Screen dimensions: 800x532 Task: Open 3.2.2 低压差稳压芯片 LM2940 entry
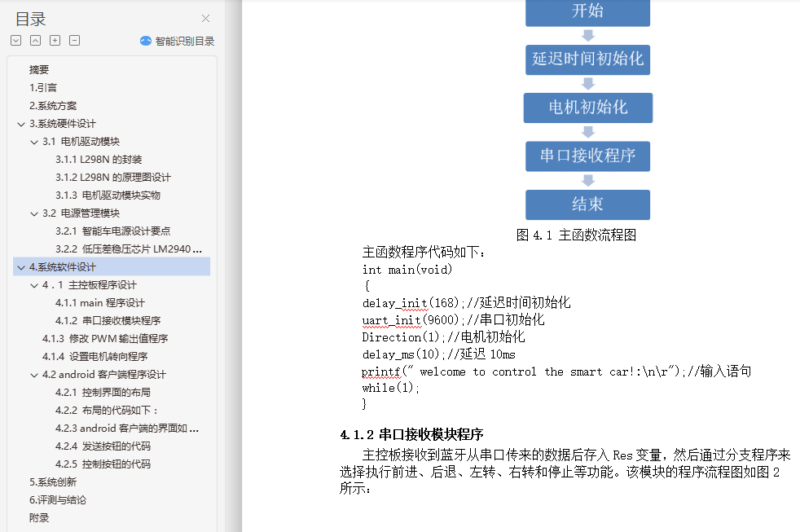pos(129,249)
